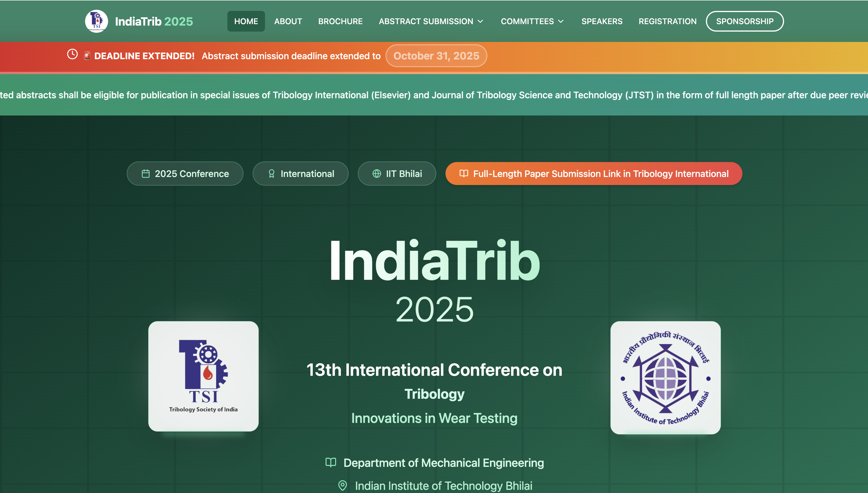
Task: Open Full-Length Paper Submission Link button
Action: tap(594, 174)
